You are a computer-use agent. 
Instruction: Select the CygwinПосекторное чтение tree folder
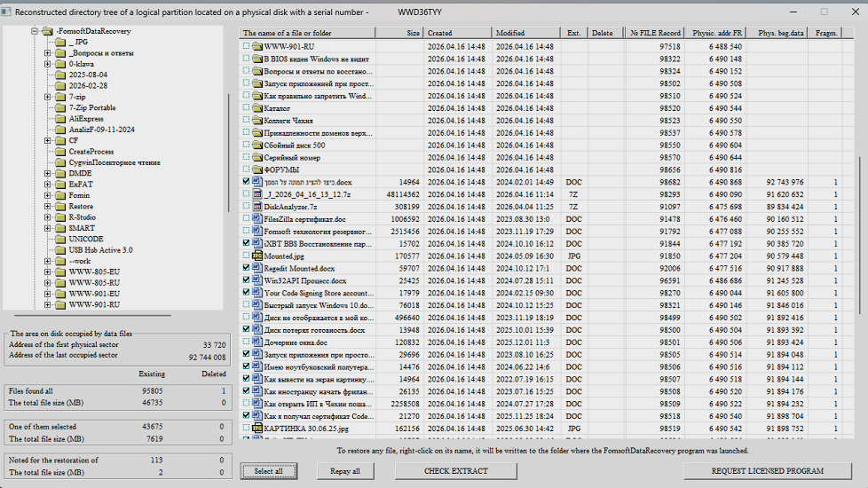click(x=114, y=162)
